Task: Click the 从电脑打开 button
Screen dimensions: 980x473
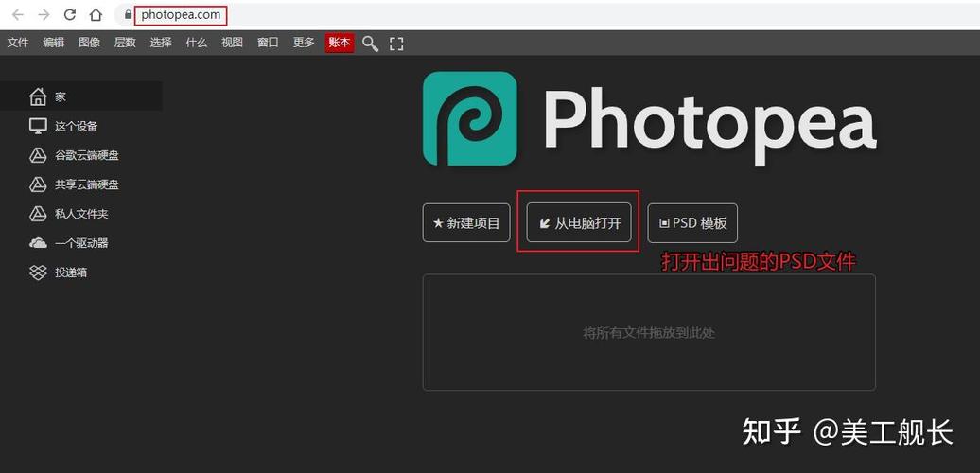Action: pyautogui.click(x=579, y=222)
